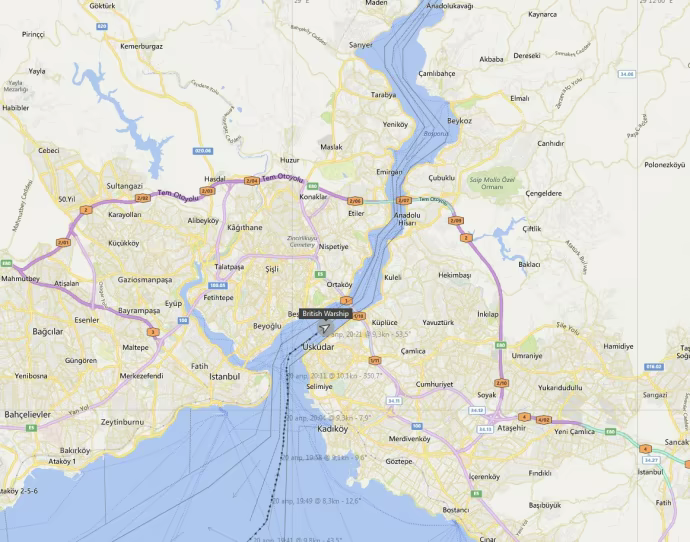
Task: Click the 2/06 exit shield near Etiler
Action: click(x=355, y=201)
